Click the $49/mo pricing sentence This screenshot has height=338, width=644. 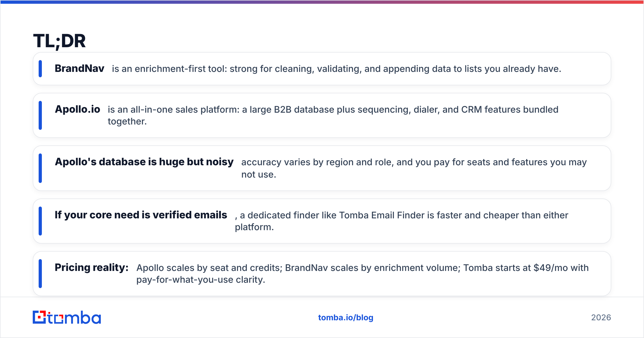[x=363, y=274]
